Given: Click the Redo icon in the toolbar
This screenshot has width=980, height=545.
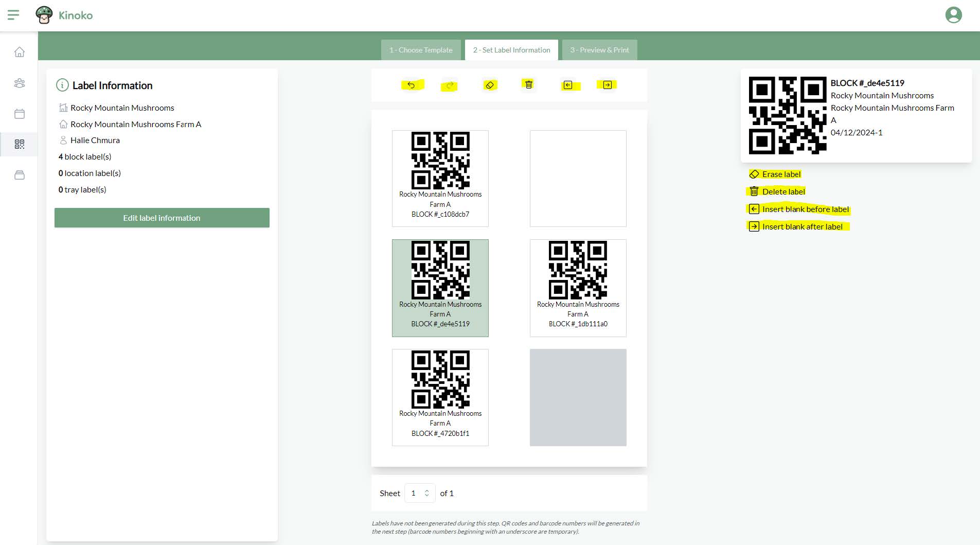Looking at the screenshot, I should click(448, 85).
